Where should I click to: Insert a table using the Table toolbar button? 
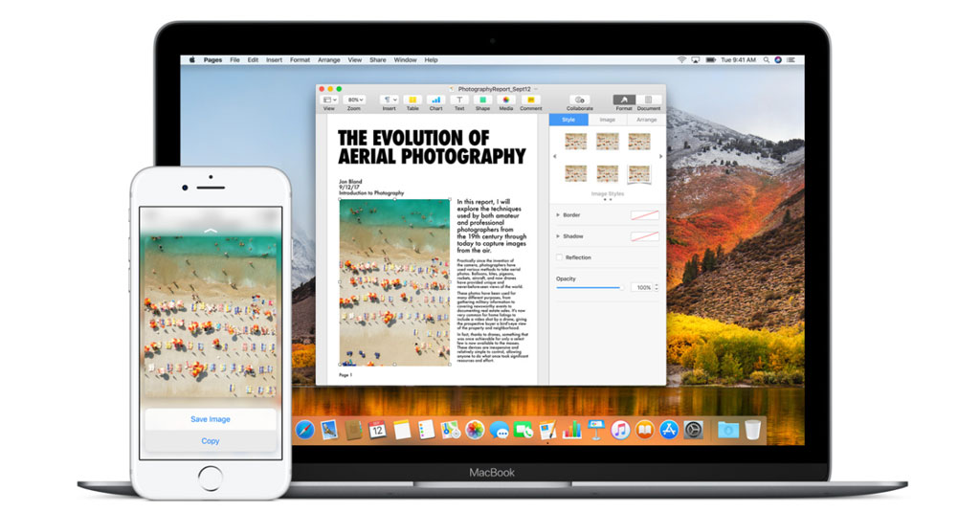tap(412, 102)
